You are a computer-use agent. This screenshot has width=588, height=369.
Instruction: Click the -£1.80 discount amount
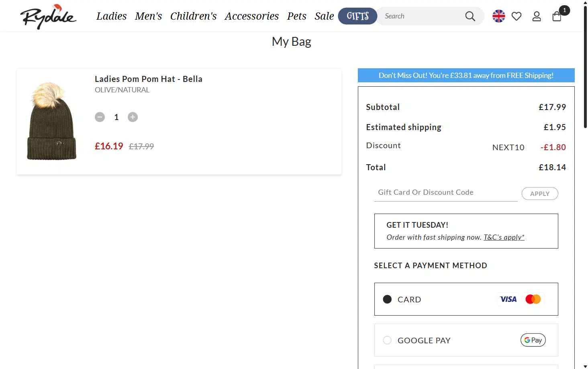coord(553,147)
